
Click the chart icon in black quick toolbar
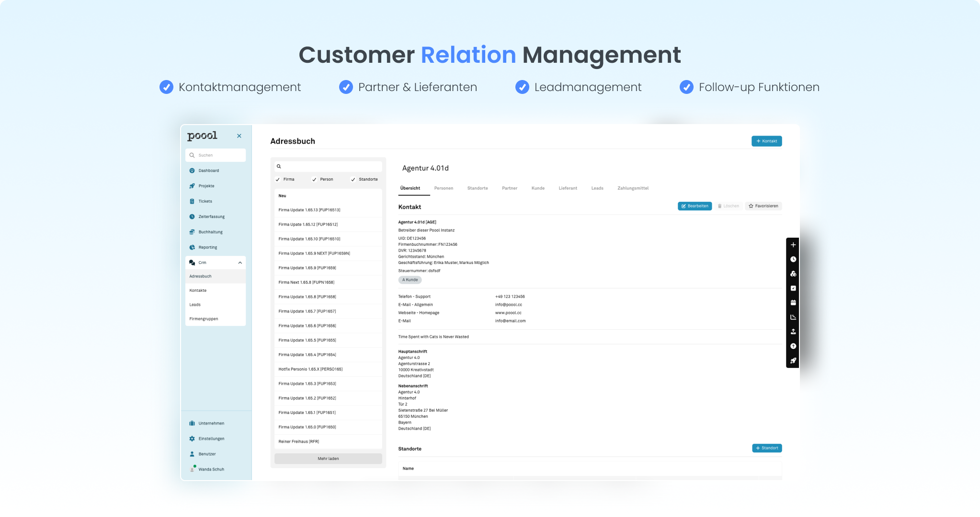pyautogui.click(x=793, y=317)
